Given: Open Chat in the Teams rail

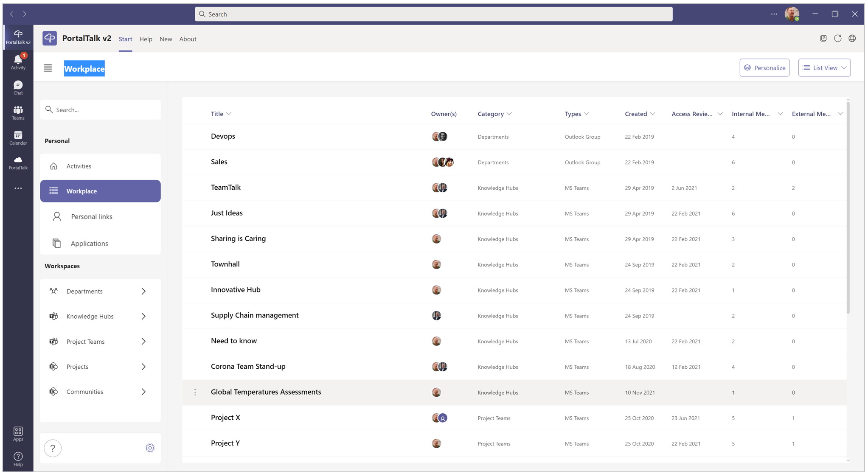Looking at the screenshot, I should click(18, 87).
